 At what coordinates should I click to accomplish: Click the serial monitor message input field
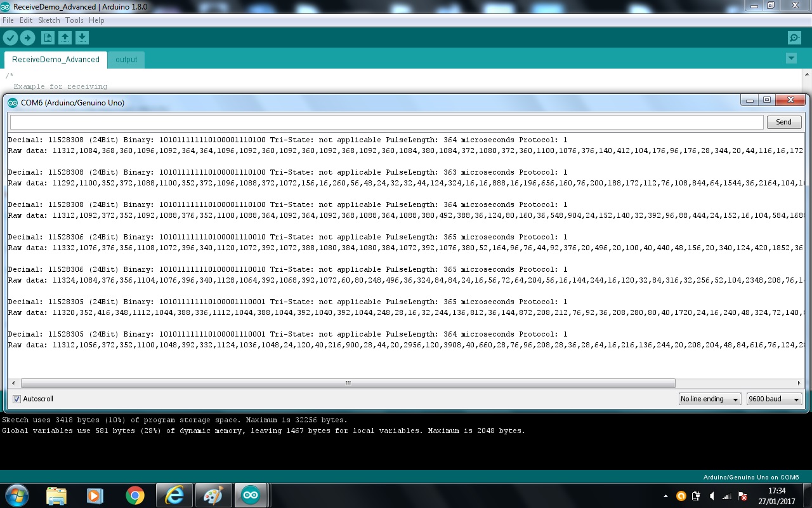[x=381, y=121]
